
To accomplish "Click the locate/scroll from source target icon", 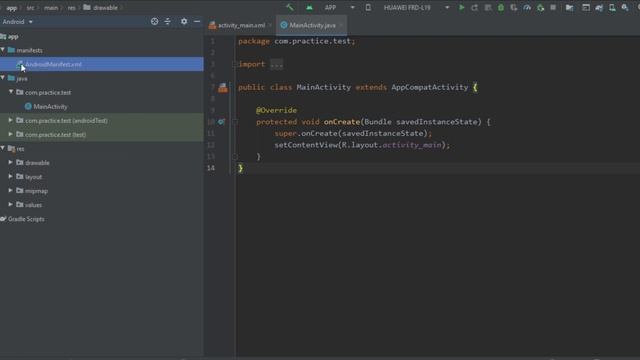I will pyautogui.click(x=154, y=21).
